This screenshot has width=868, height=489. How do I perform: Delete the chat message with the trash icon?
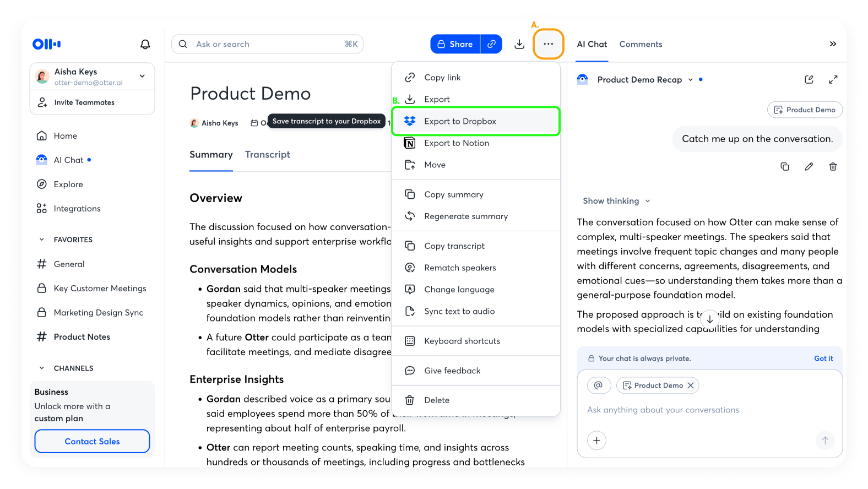point(833,166)
